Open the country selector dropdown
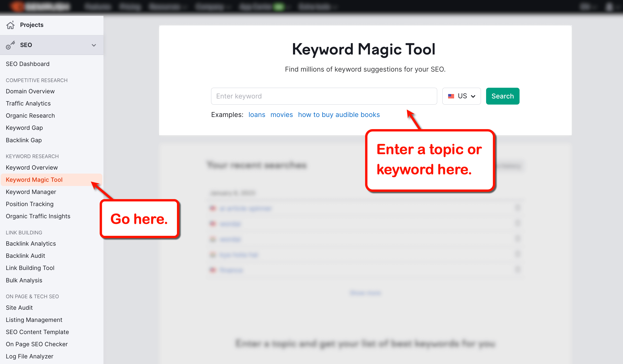Image resolution: width=623 pixels, height=364 pixels. click(461, 96)
